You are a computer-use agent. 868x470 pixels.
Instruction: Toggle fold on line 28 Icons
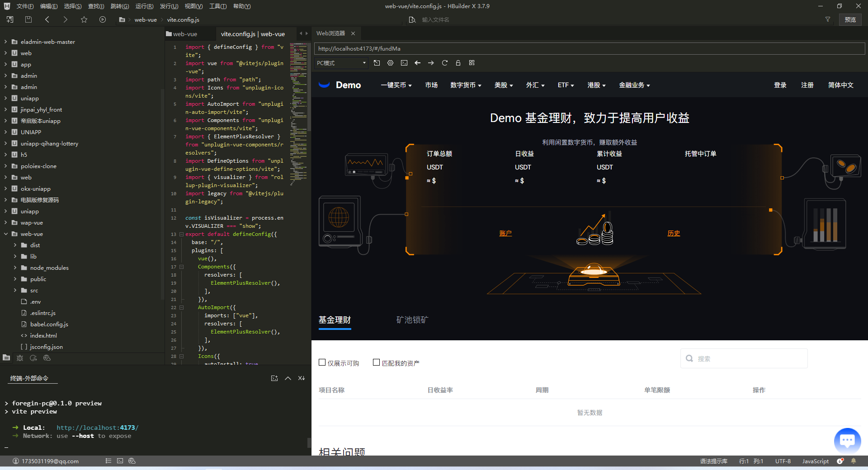coord(181,356)
